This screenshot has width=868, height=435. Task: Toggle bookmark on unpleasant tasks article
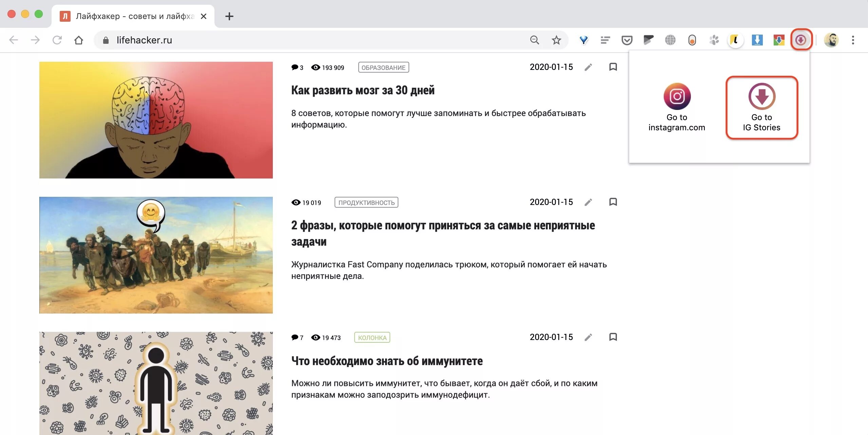tap(613, 202)
